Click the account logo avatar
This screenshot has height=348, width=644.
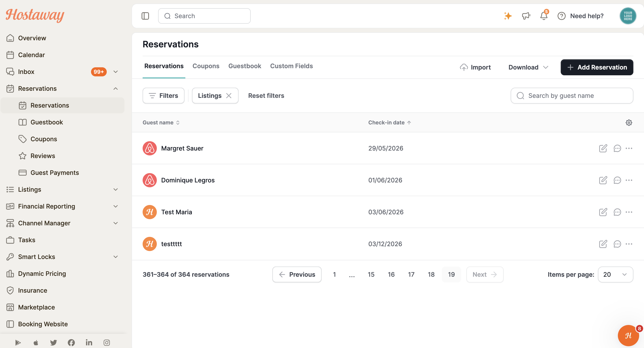tap(628, 16)
